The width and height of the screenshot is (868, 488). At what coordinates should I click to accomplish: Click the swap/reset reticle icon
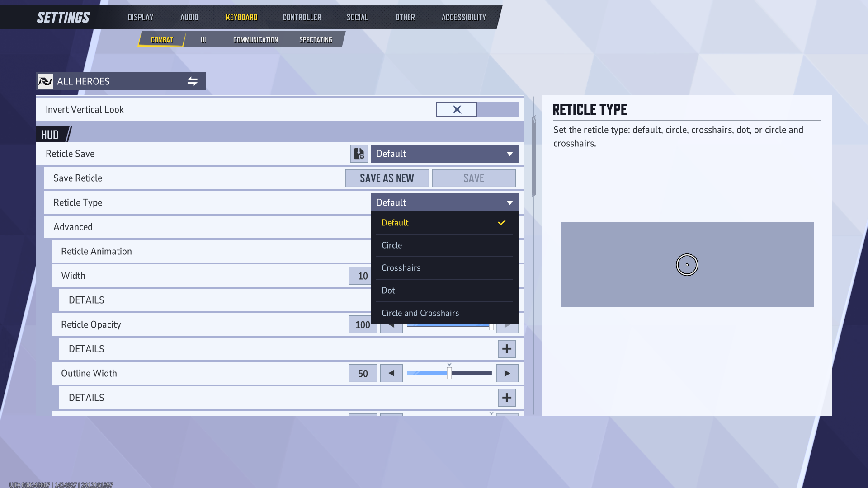click(x=192, y=81)
